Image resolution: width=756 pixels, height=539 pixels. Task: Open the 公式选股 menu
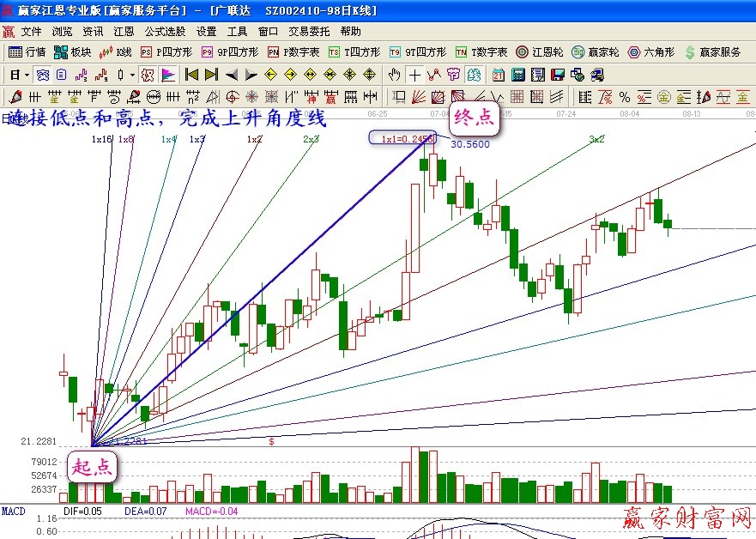(x=165, y=32)
